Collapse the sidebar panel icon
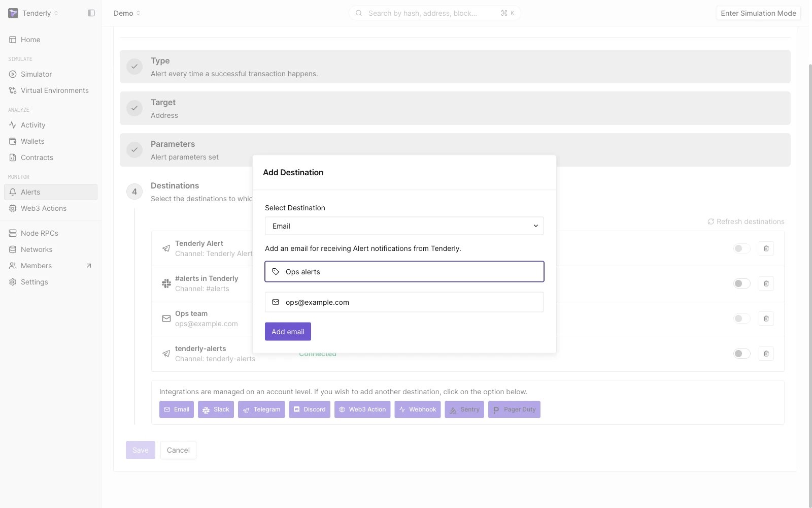The image size is (812, 508). tap(91, 13)
